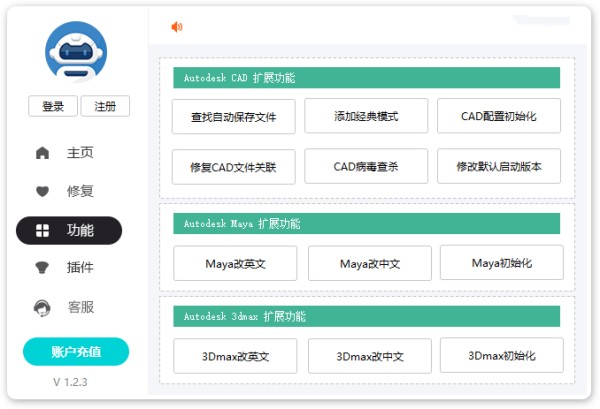The width and height of the screenshot is (600, 409).
Task: Choose Maya改中文 language option
Action: (369, 264)
